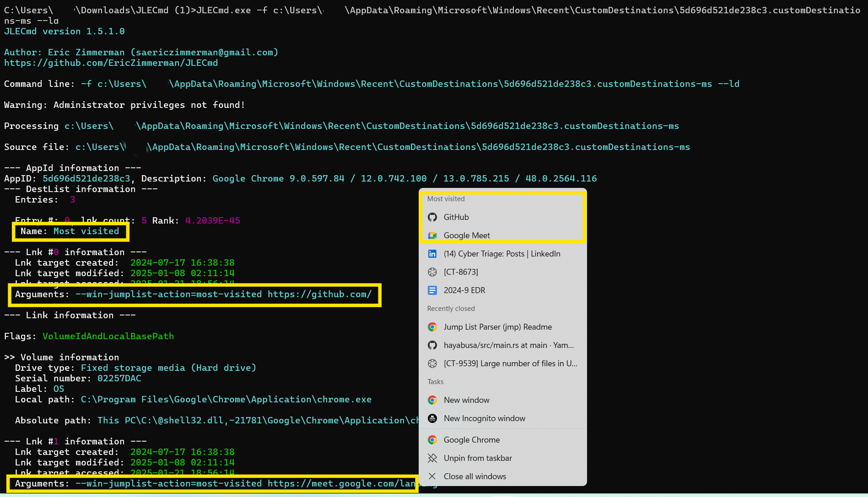The width and height of the screenshot is (868, 497).
Task: Click the https://github.com/ argument URL
Action: [320, 294]
